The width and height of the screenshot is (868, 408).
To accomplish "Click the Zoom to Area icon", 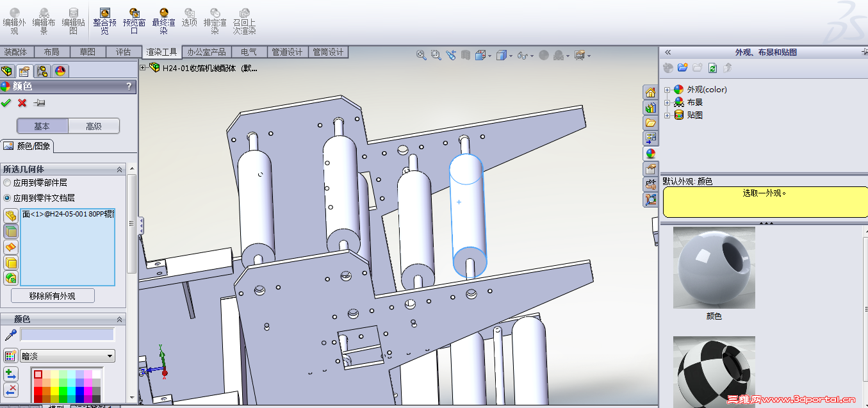I will tap(436, 55).
